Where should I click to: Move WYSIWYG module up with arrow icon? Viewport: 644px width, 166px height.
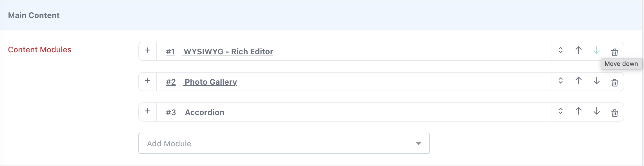coord(579,51)
